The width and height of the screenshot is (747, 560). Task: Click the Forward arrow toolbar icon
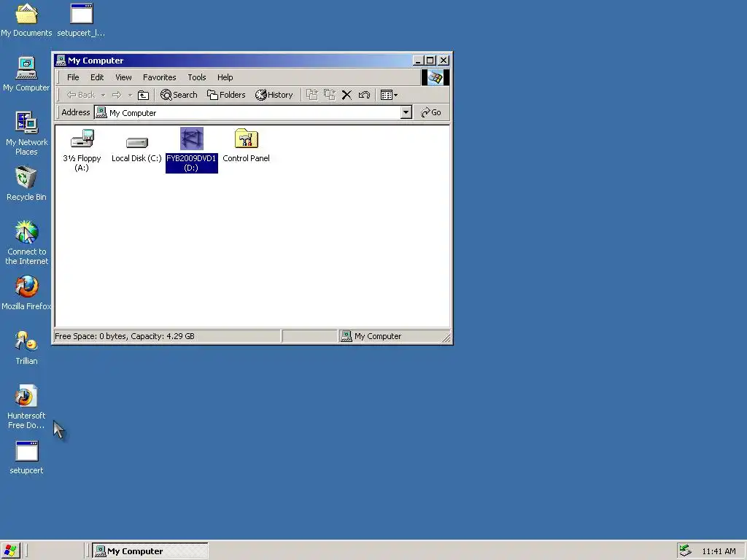click(x=117, y=96)
